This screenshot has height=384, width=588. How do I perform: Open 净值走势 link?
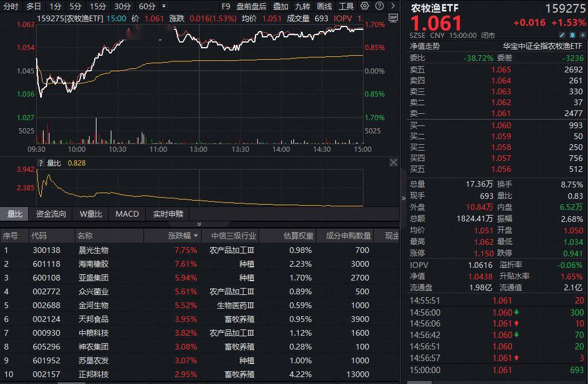[424, 46]
